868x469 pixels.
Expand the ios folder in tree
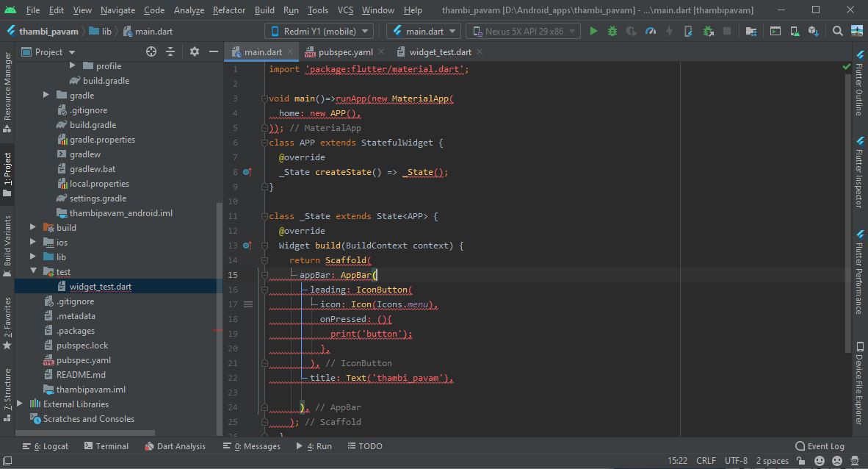click(32, 243)
